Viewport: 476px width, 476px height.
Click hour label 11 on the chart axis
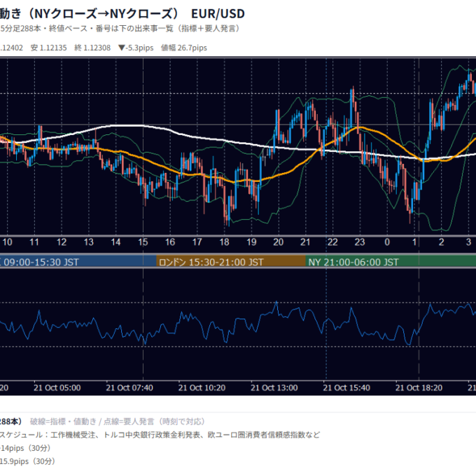point(34,242)
